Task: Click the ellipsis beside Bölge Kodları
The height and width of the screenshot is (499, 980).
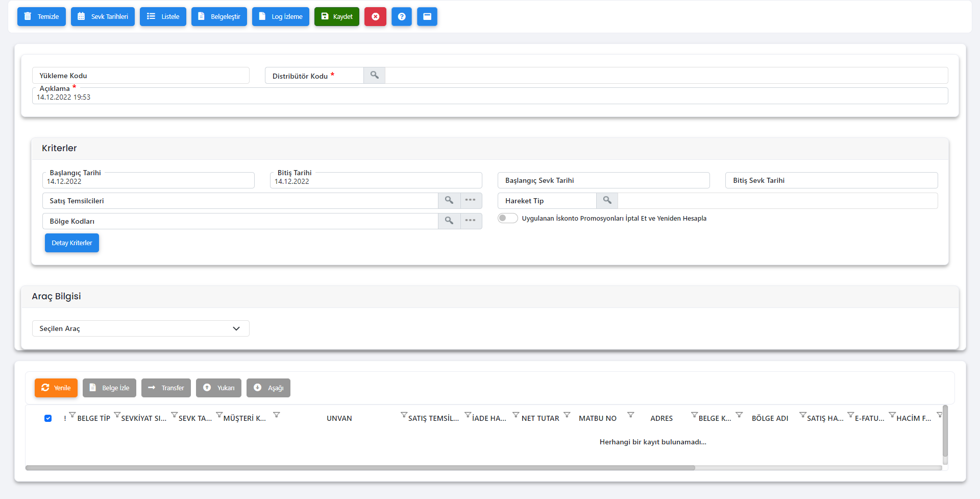Action: point(471,221)
